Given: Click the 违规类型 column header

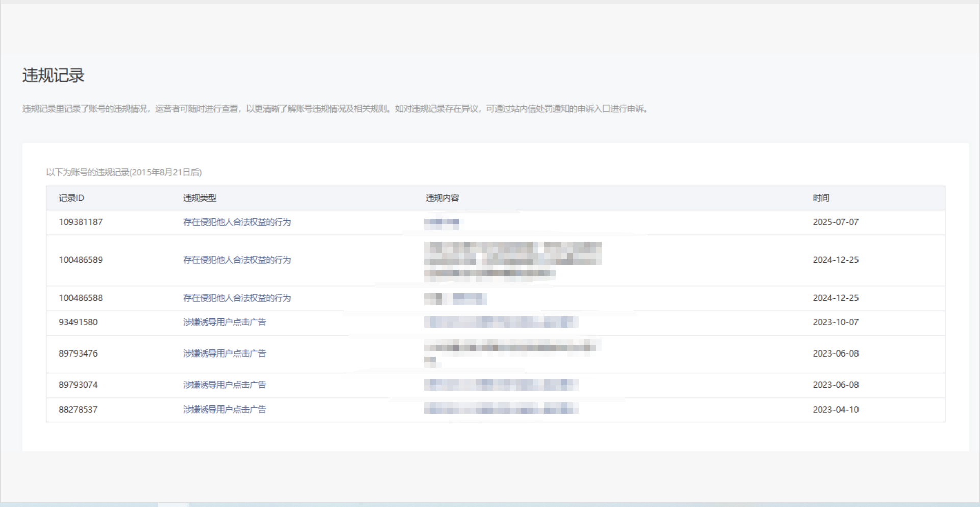Looking at the screenshot, I should (x=200, y=198).
